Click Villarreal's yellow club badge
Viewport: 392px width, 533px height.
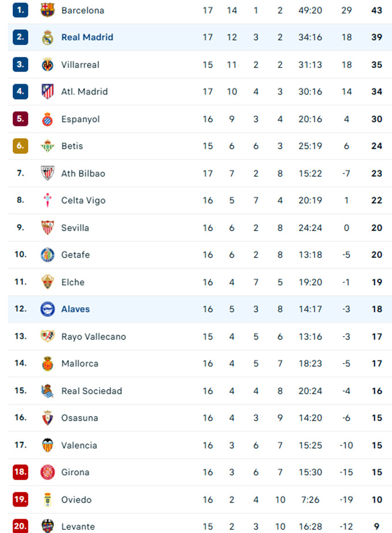48,65
